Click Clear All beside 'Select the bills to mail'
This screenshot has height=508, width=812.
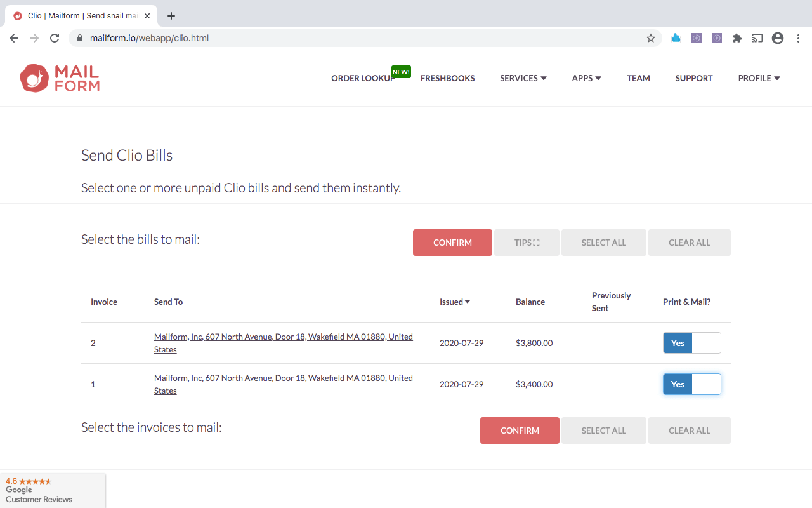(690, 243)
